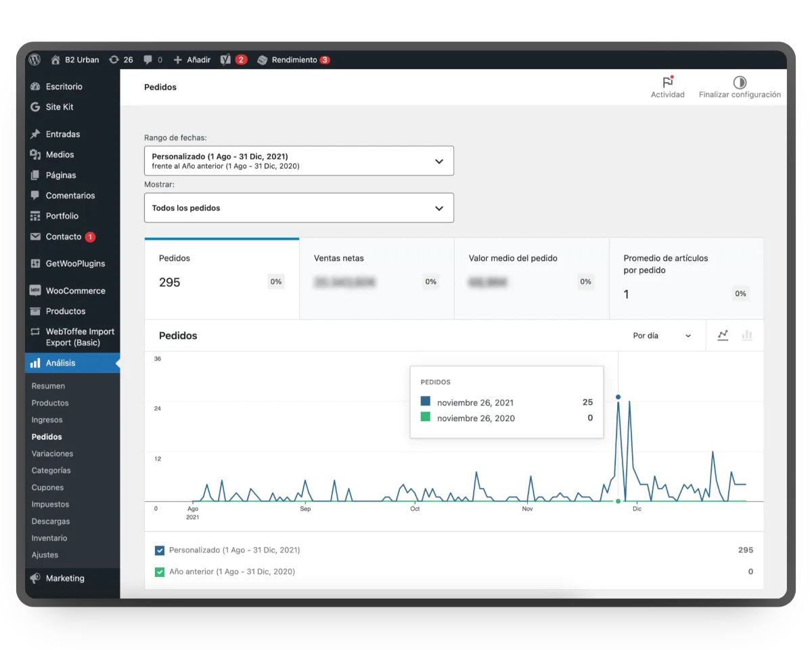Open the Por día interval dropdown
The width and height of the screenshot is (812, 650).
pyautogui.click(x=661, y=335)
